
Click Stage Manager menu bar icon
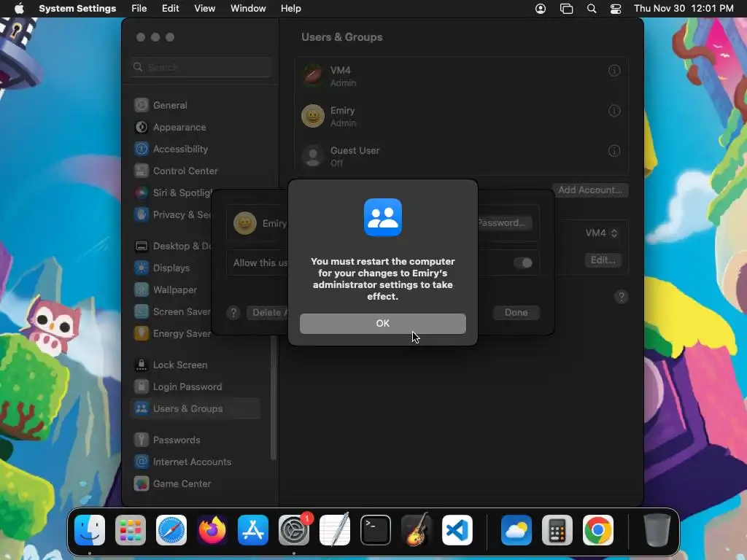[x=566, y=9]
